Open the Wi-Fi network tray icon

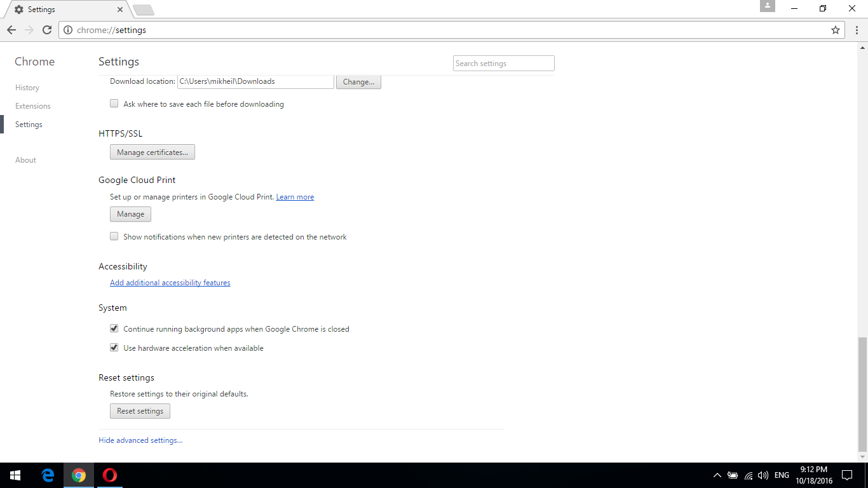click(749, 475)
